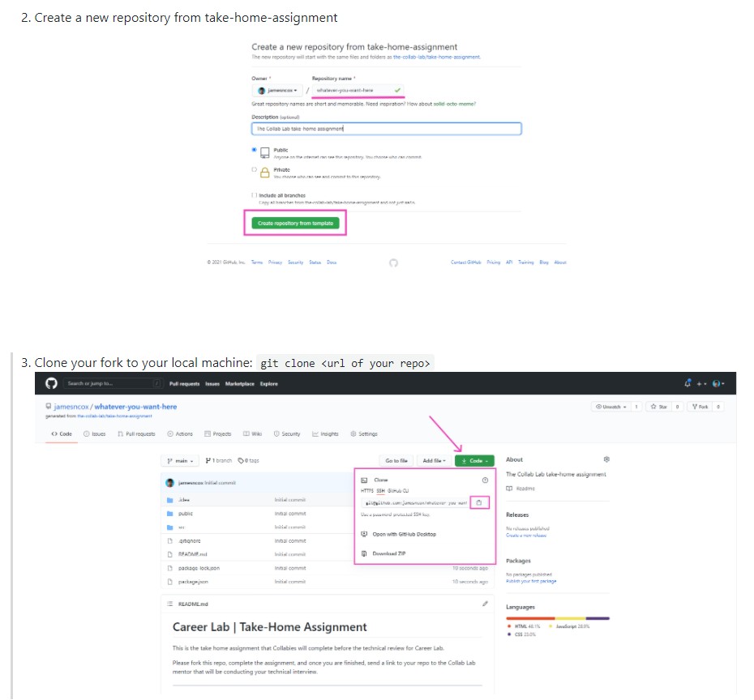Click the 1 branch link
Screen dimensions: 754x700
click(219, 461)
